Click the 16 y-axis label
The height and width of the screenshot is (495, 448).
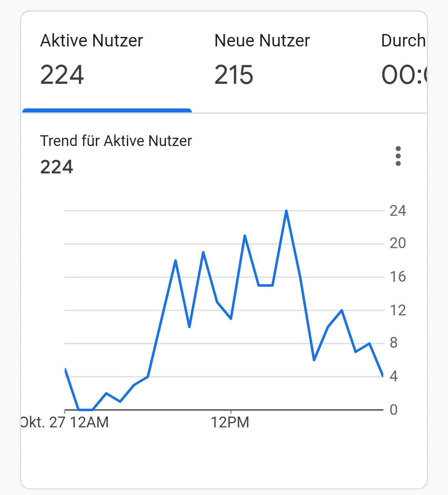pyautogui.click(x=397, y=277)
